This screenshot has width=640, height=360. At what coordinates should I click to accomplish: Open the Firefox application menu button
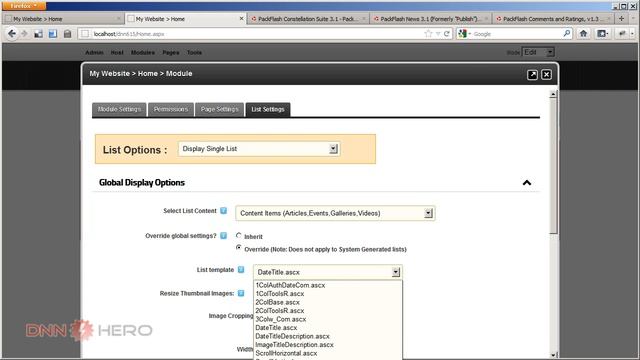[x=24, y=6]
